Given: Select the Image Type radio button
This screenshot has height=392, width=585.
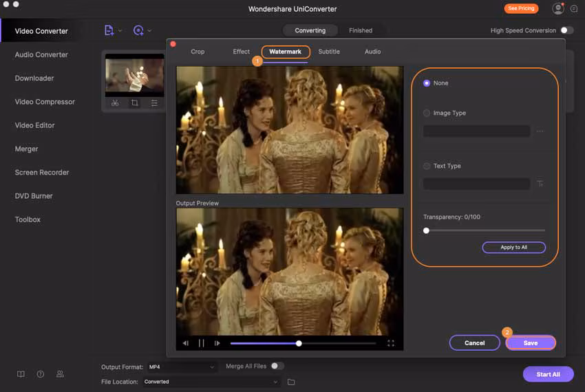Looking at the screenshot, I should click(427, 113).
